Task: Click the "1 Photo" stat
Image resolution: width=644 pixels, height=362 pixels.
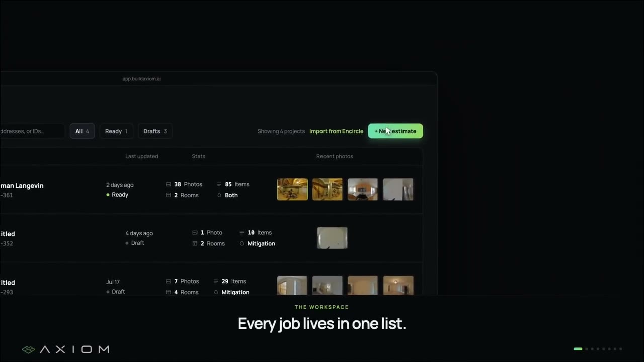Action: (x=211, y=233)
